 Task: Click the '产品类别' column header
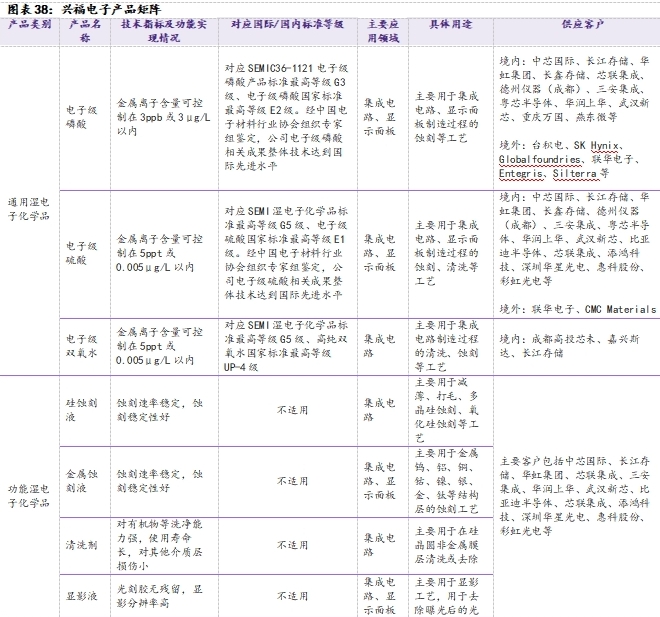click(x=29, y=24)
